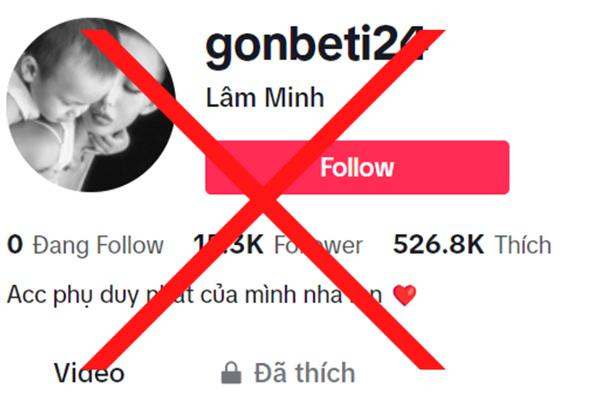
Task: Click the 526.8K likes count
Action: click(439, 244)
